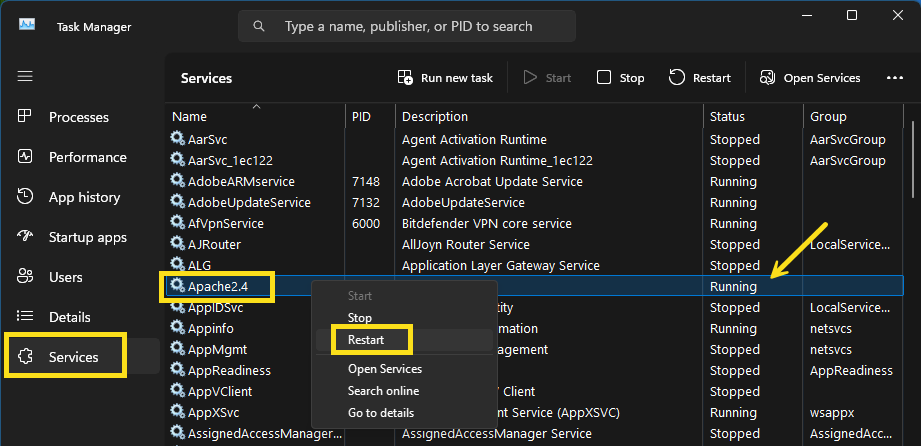Click the Run new task icon
Screen dimensions: 921x446
tap(405, 78)
